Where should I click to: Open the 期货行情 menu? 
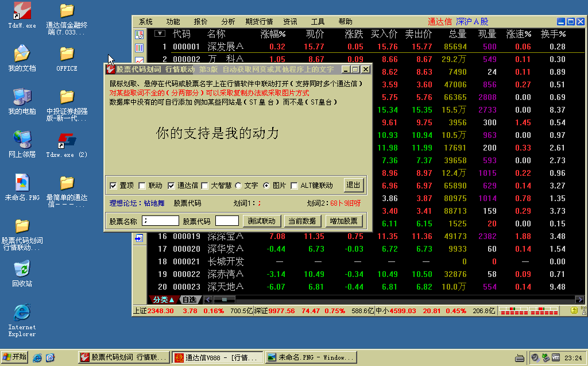259,22
